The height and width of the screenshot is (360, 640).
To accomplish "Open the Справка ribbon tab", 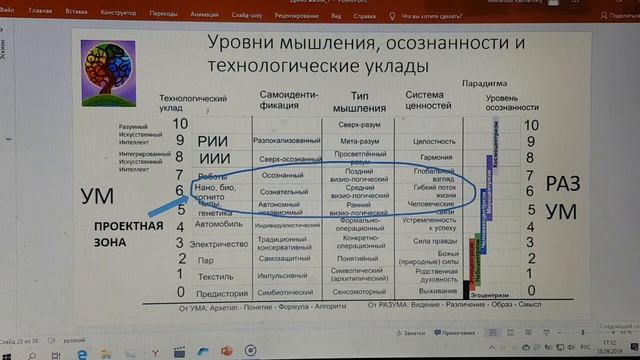I will [364, 16].
